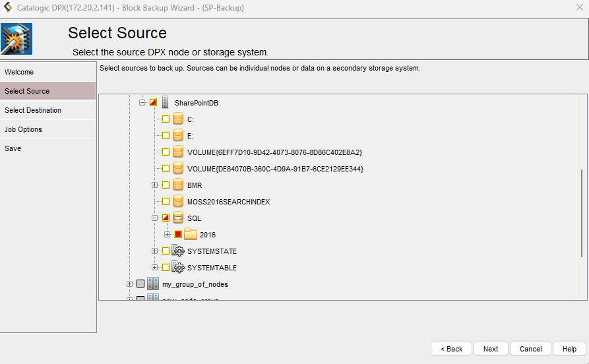
Task: Toggle the BMR checkbox
Action: pos(166,185)
